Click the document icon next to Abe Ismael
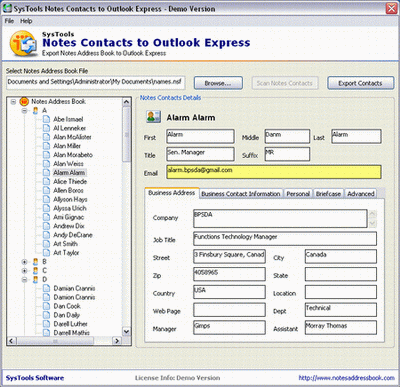The image size is (400, 387). pyautogui.click(x=47, y=119)
